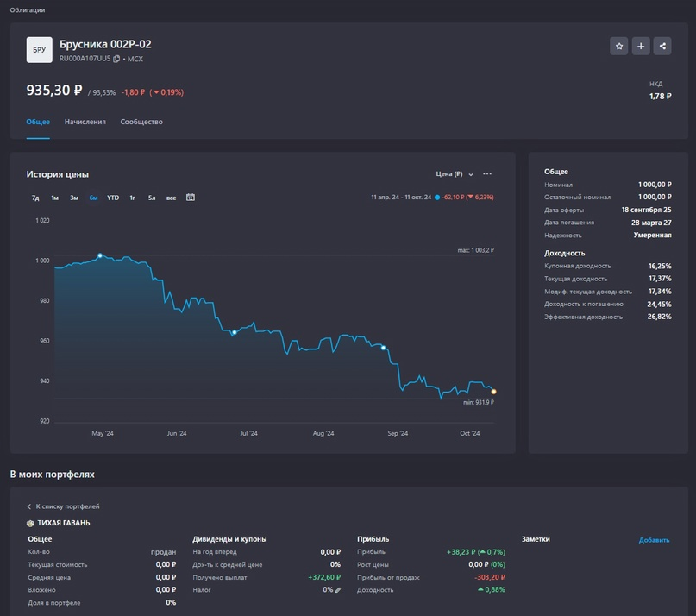Share this bond via share icon
This screenshot has width=696, height=616.
pos(662,46)
